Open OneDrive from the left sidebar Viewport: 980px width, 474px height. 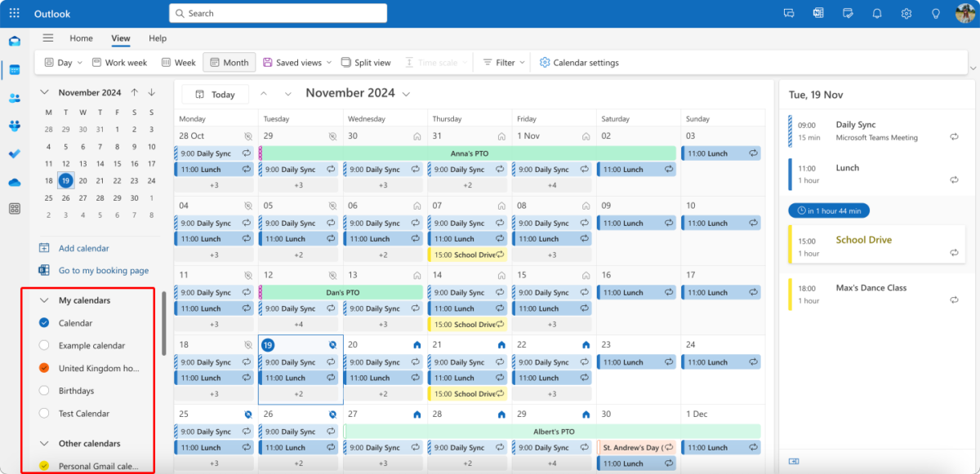tap(16, 181)
